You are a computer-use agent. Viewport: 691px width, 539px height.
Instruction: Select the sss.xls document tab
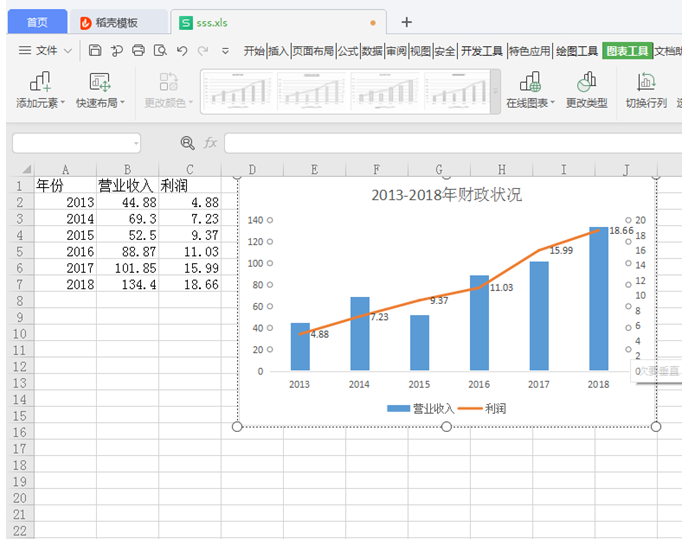(279, 22)
